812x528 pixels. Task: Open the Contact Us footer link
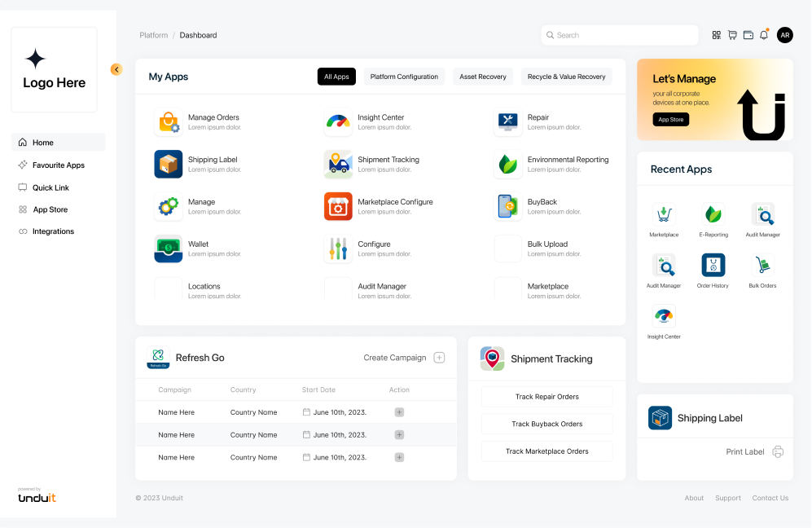point(770,498)
